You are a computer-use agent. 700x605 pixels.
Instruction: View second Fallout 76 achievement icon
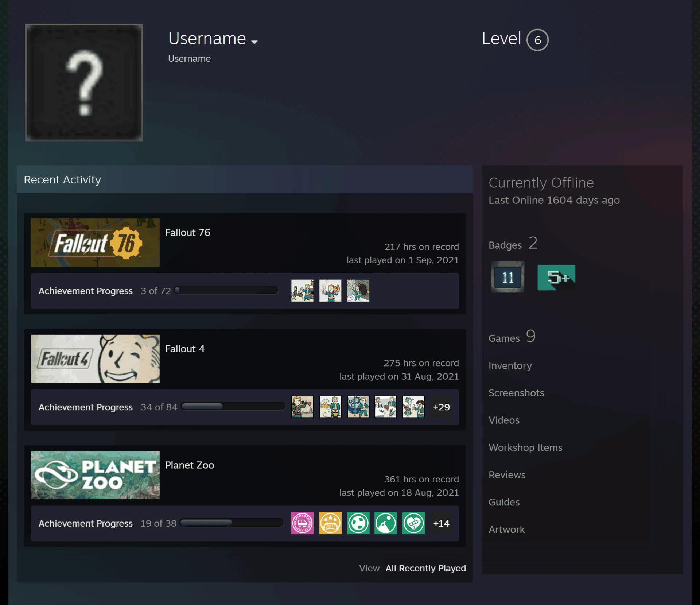pos(330,291)
